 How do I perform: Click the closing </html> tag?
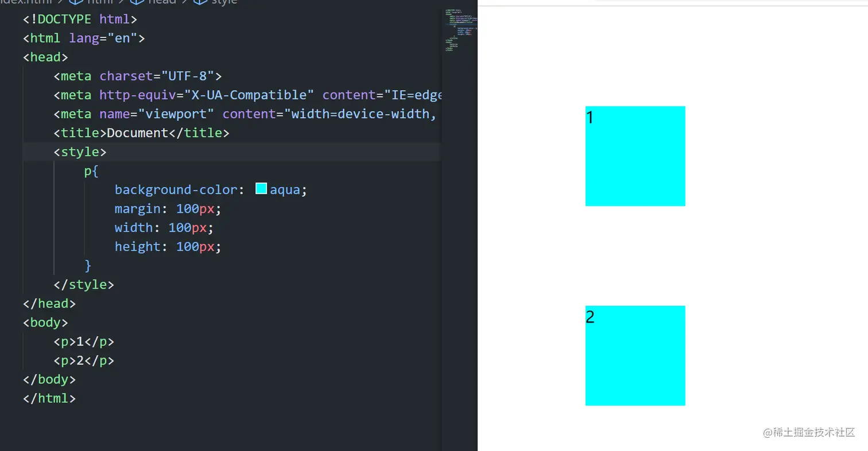click(x=49, y=398)
